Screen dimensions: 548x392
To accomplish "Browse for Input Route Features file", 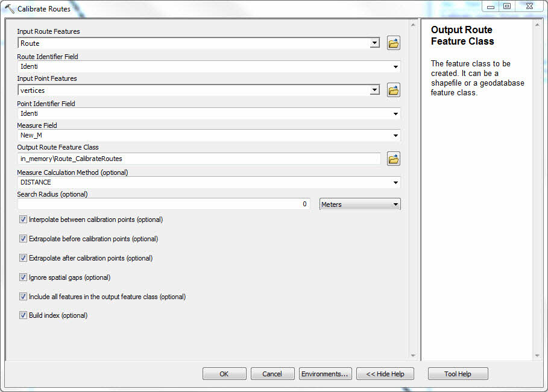I will coord(393,43).
